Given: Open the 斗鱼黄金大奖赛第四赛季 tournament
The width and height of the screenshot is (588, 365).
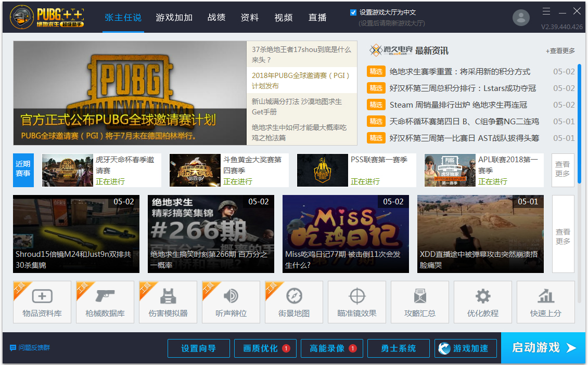Looking at the screenshot, I should pos(229,170).
